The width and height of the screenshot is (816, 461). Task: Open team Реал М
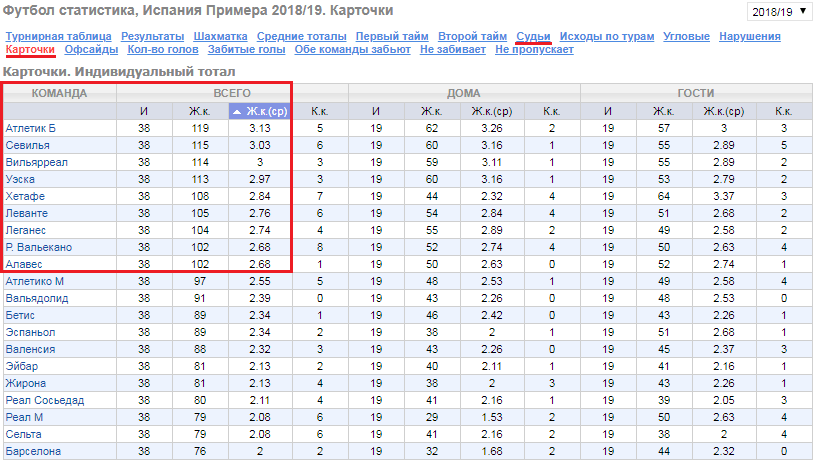(24, 417)
